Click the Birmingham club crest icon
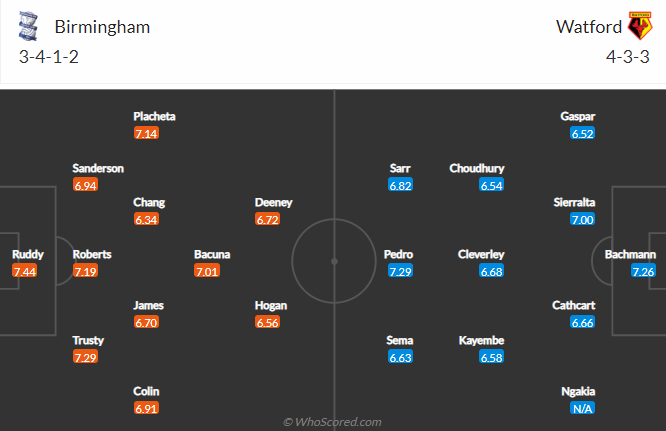 (31, 27)
